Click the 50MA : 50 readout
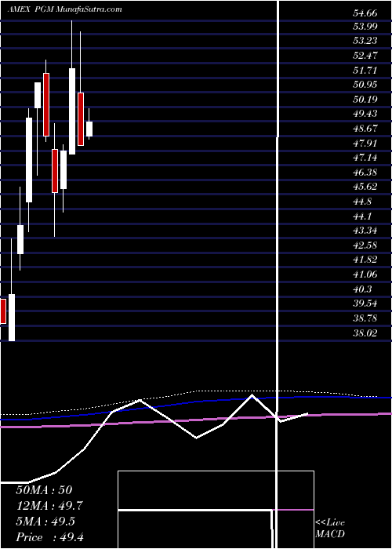Image resolution: width=392 pixels, height=549 pixels. click(44, 490)
